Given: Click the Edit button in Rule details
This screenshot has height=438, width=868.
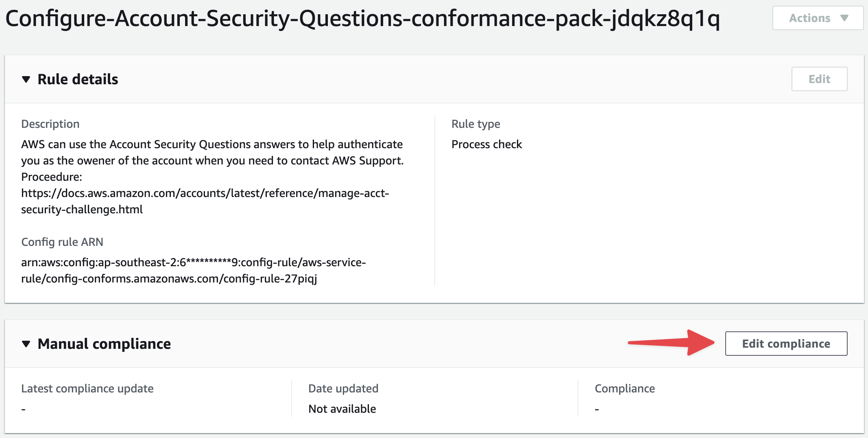Looking at the screenshot, I should pos(819,79).
